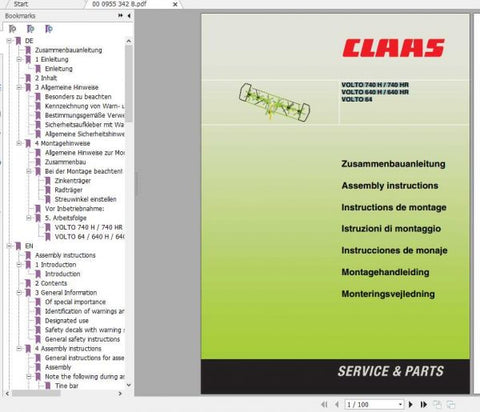Click the bookmark icon beside Designated use
Screen dimensions: 480x412
(38, 321)
